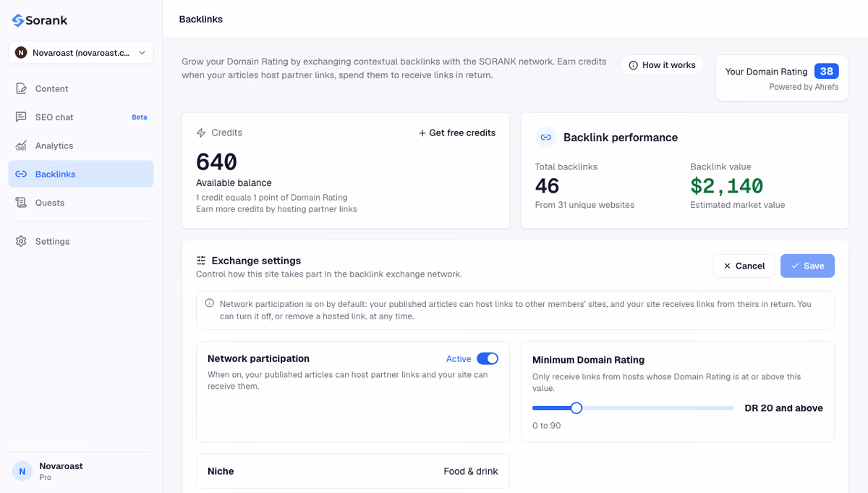868x493 pixels.
Task: Click 'DR 20 and above' value
Action: [783, 408]
